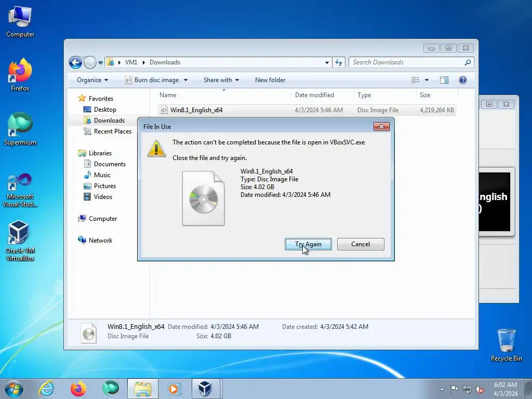Open Microsoft Visual Studio desktop shortcut

tap(20, 190)
